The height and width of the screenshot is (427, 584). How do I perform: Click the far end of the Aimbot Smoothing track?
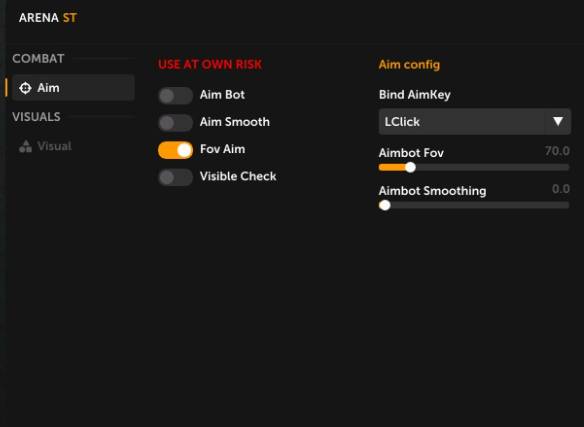(566, 205)
